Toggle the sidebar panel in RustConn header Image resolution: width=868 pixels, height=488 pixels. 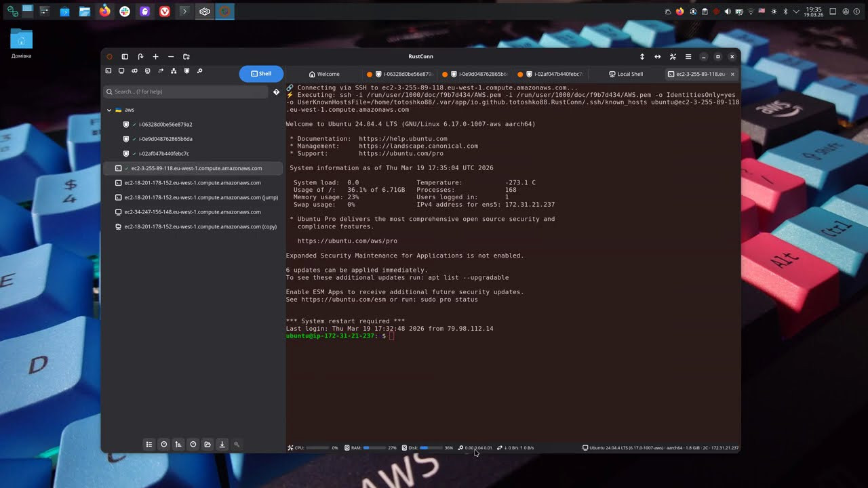tap(125, 57)
